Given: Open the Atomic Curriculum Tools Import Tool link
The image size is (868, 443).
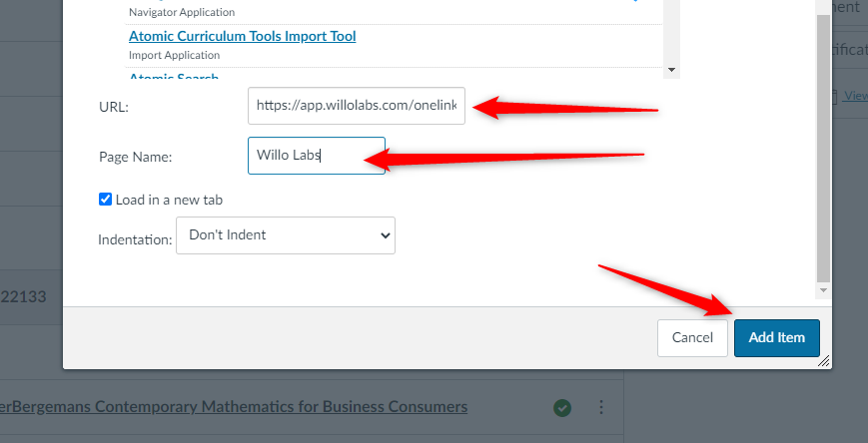Looking at the screenshot, I should click(242, 37).
